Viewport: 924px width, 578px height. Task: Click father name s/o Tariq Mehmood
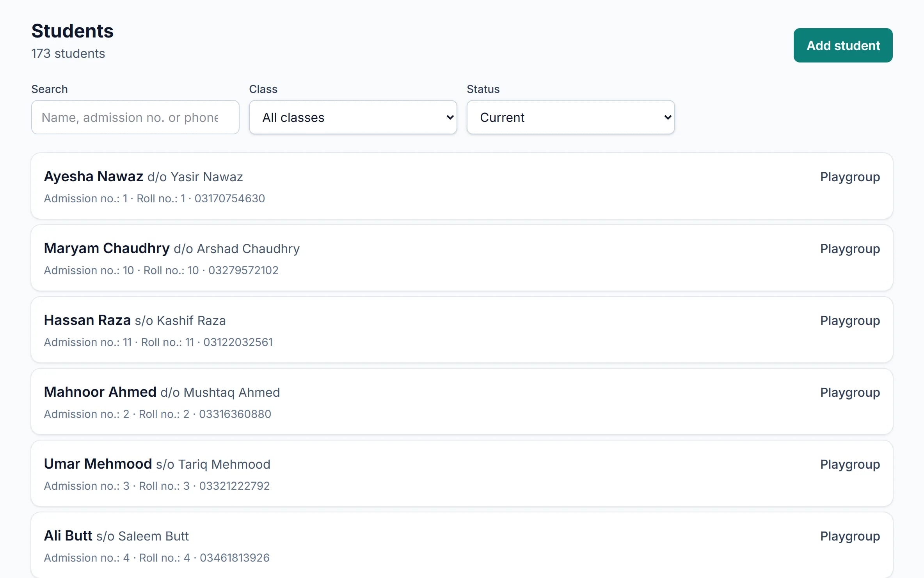click(x=213, y=464)
